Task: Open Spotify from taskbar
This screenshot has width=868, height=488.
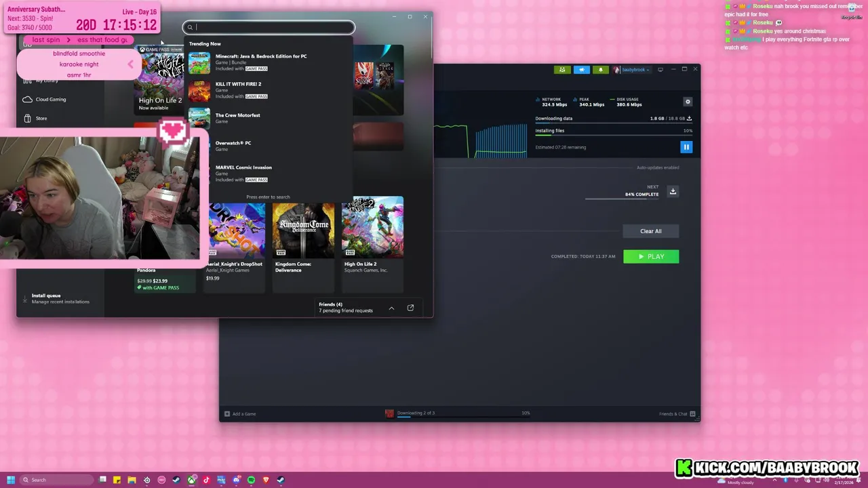Action: click(251, 480)
